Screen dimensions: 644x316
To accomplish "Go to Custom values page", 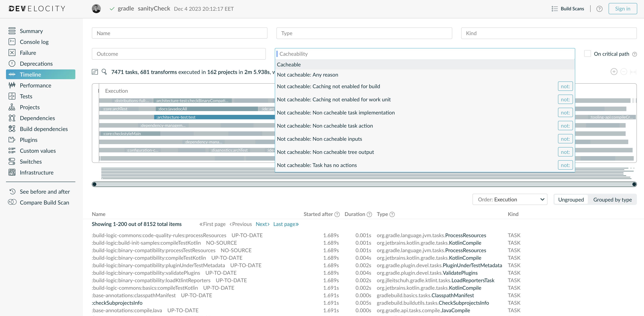I will coord(38,151).
